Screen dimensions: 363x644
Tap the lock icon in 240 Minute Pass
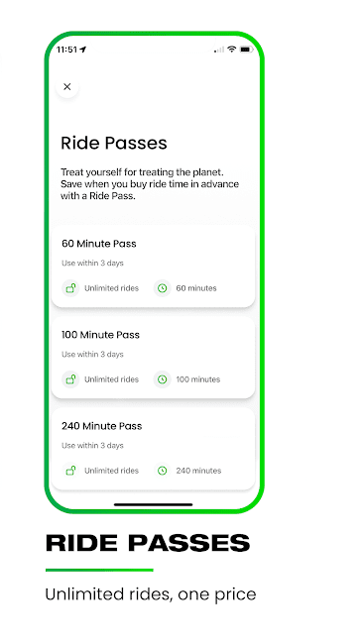[x=70, y=471]
